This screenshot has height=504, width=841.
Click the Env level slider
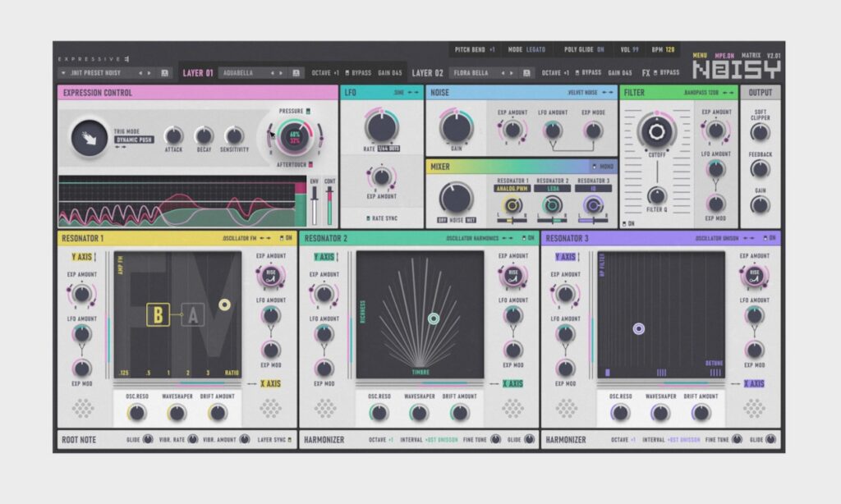(315, 205)
